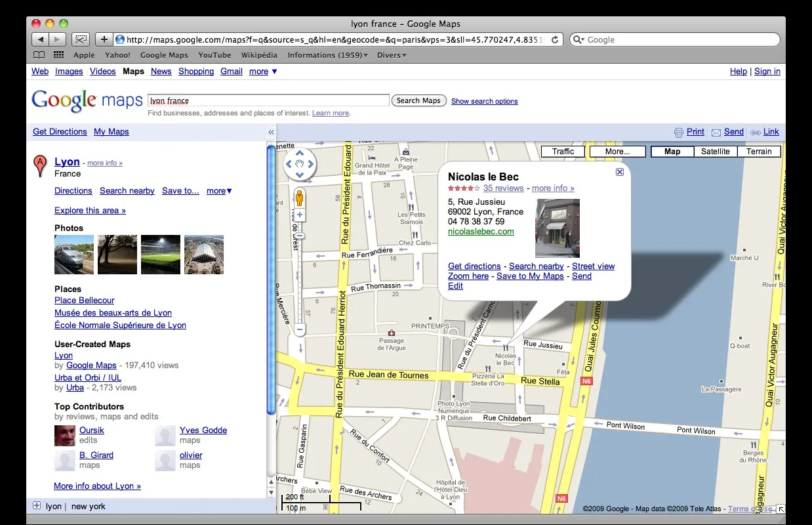
Task: Switch the map to Terrain view
Action: point(759,151)
